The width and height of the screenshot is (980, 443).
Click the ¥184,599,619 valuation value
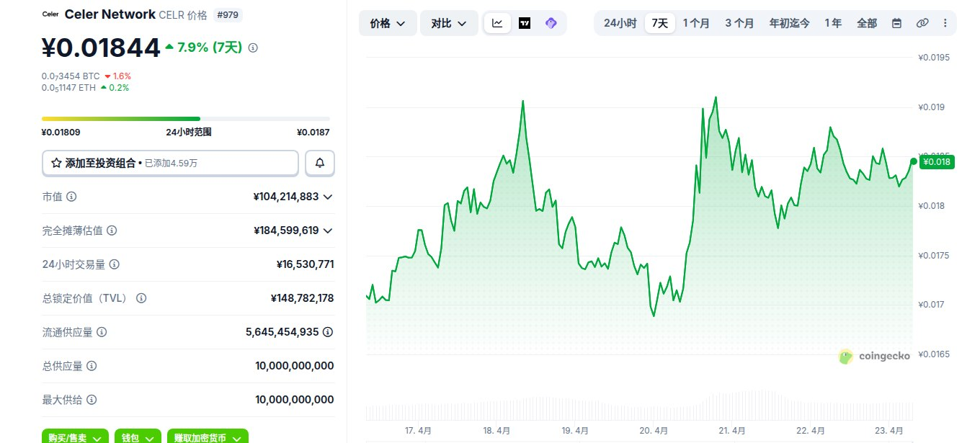click(286, 231)
